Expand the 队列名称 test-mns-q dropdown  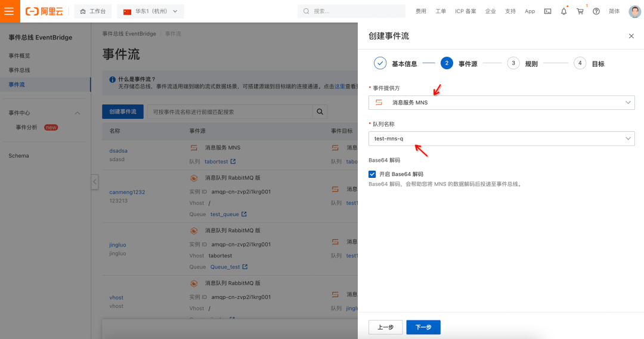(x=501, y=138)
